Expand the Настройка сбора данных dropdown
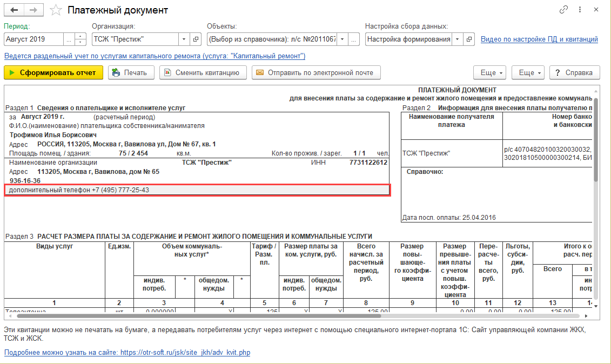 coord(458,39)
